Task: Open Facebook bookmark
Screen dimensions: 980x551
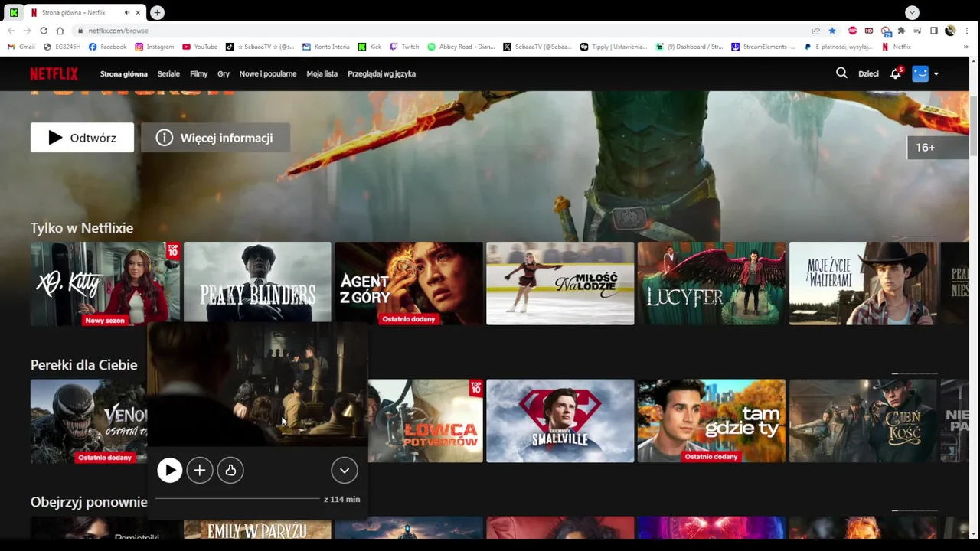Action: click(x=107, y=47)
